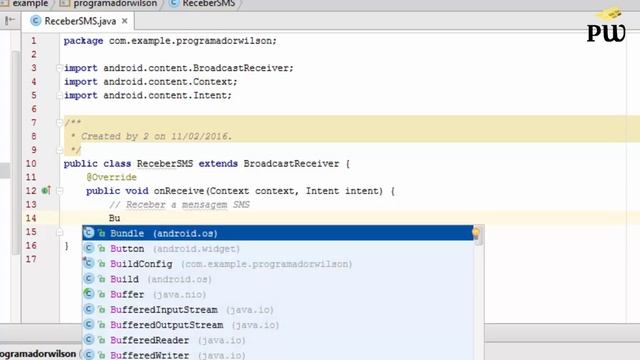Click the Receber a mensagem SMS comment
The image size is (640, 360).
tap(179, 204)
